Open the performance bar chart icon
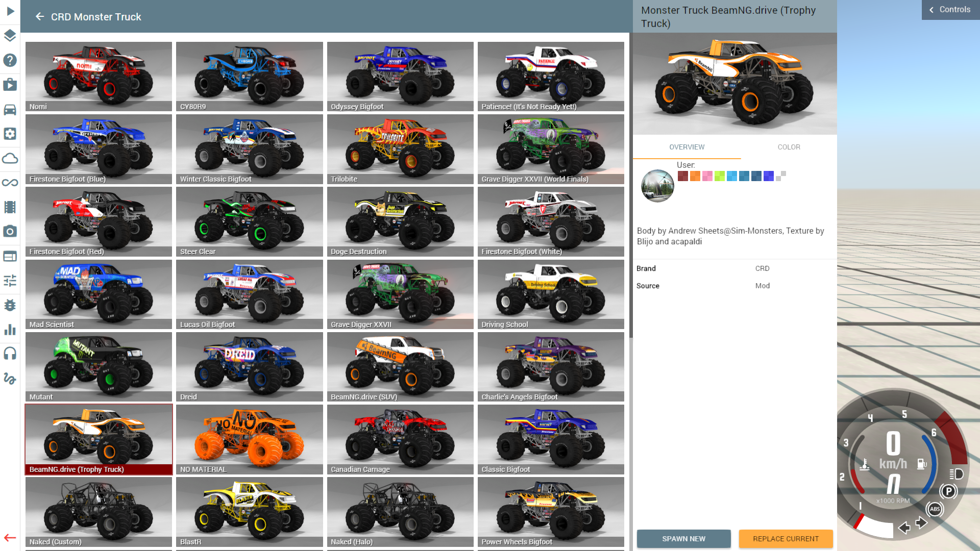This screenshot has width=980, height=551. (x=10, y=330)
